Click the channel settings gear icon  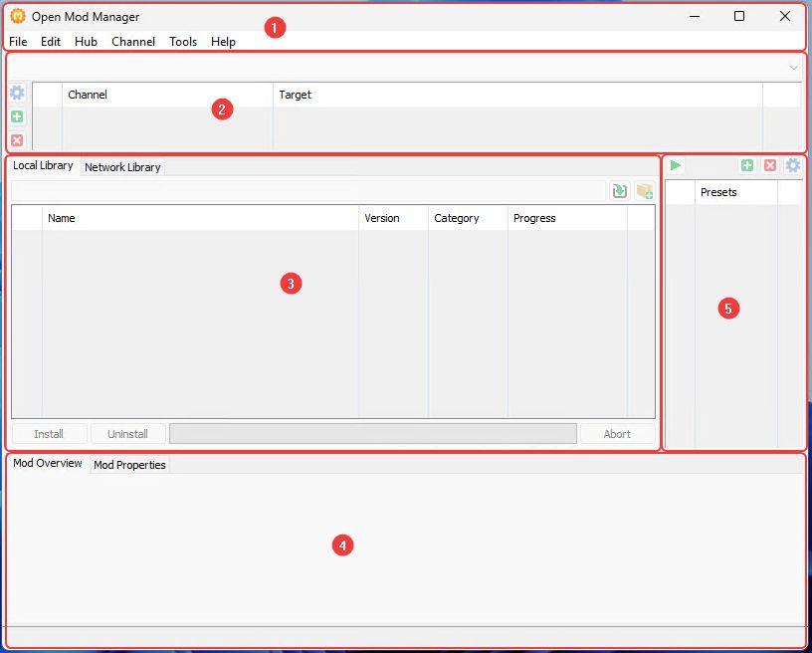pos(17,93)
